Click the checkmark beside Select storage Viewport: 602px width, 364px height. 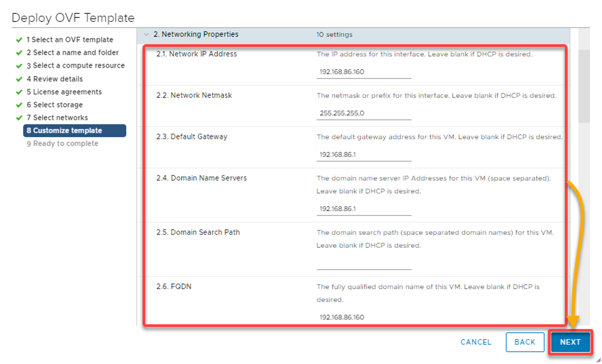click(x=19, y=104)
